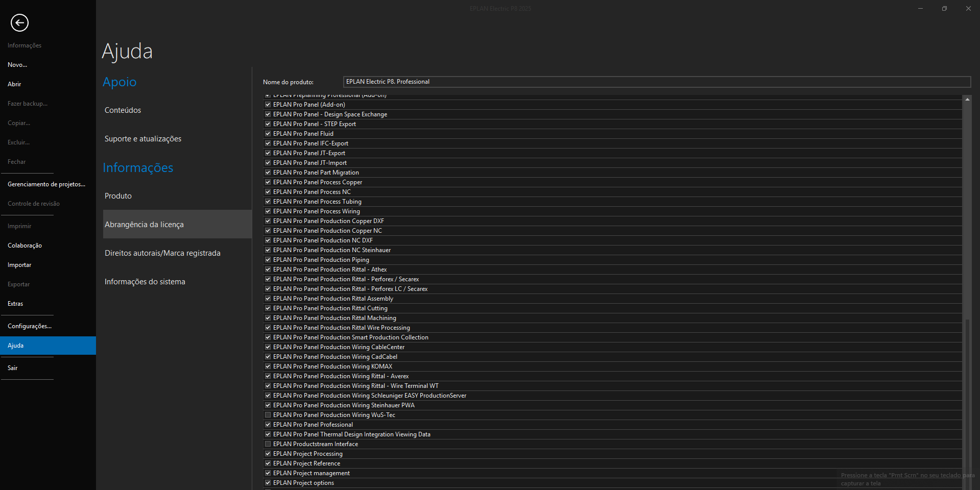Toggle Pro Panel IFC-Export checkbox

268,143
